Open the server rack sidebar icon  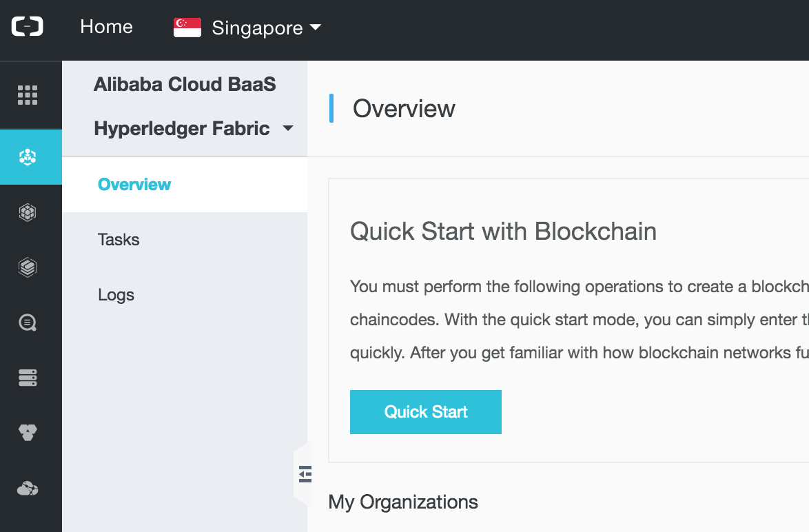point(28,378)
